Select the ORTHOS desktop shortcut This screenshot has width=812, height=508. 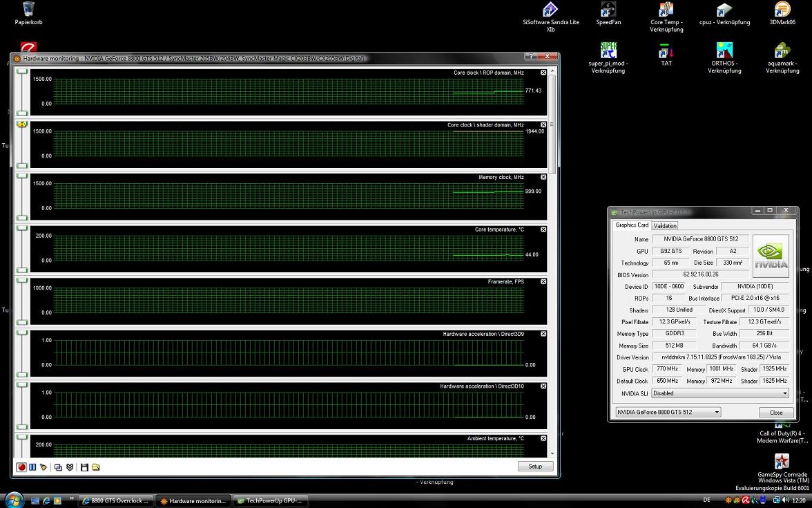[x=724, y=58]
